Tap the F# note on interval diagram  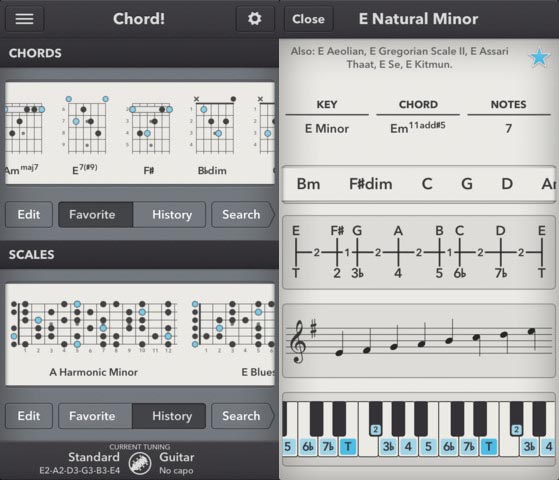pos(337,231)
